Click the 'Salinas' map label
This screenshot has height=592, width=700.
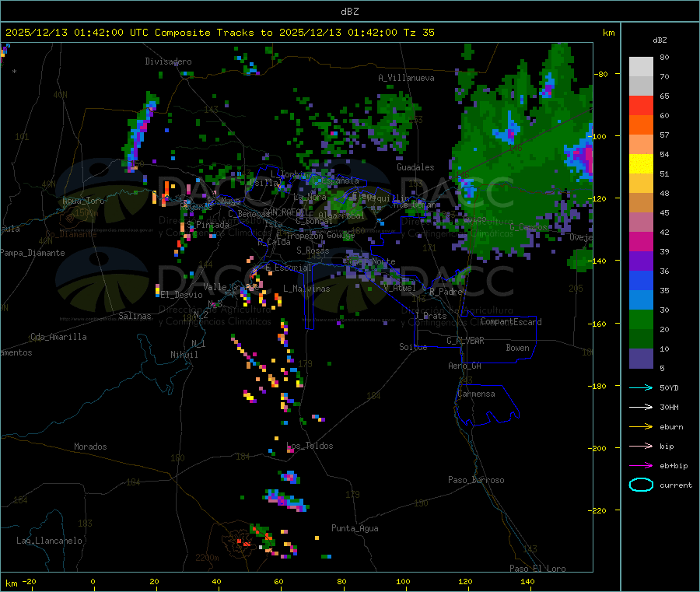pyautogui.click(x=135, y=316)
